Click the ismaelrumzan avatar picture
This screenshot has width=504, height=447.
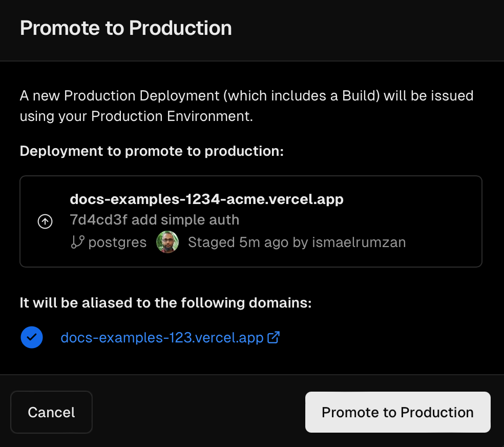[167, 242]
